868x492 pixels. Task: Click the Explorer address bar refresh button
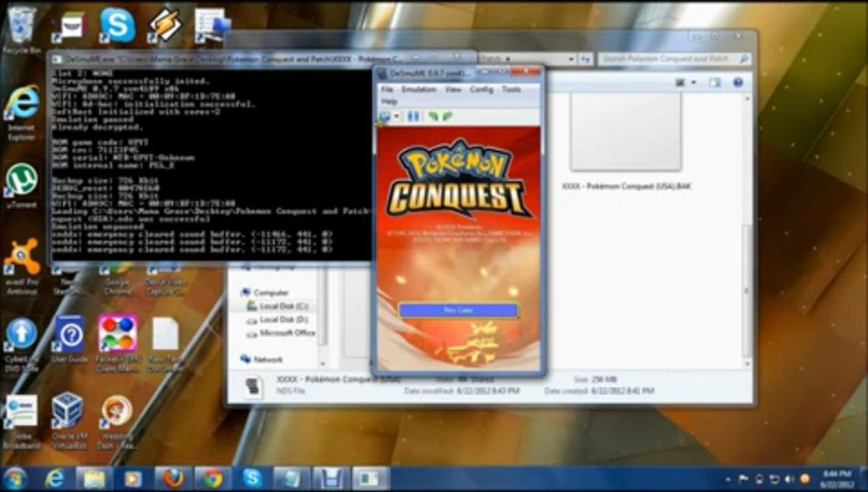tap(586, 59)
